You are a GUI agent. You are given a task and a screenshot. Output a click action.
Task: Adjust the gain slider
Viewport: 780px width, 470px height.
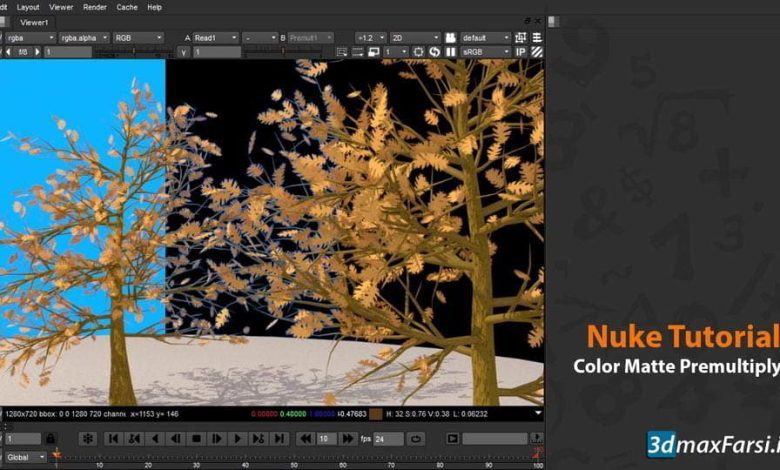(133, 52)
